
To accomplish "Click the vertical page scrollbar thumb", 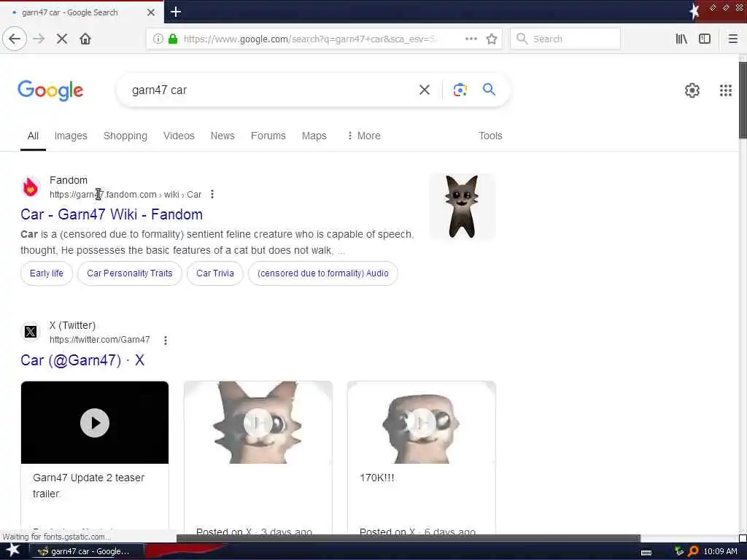I will 743,100.
